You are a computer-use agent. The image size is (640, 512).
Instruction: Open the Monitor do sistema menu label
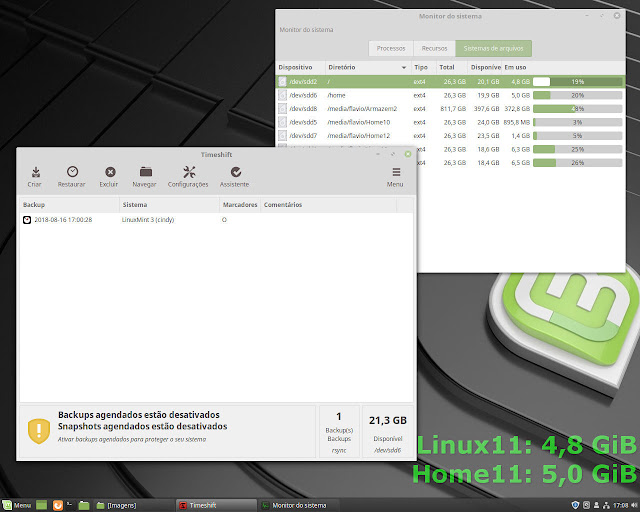306,30
